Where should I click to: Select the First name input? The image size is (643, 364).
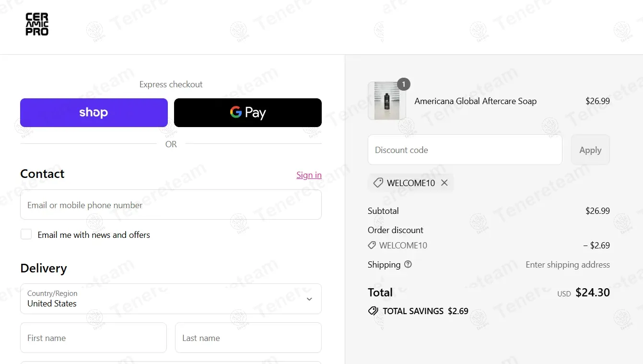[x=94, y=338]
